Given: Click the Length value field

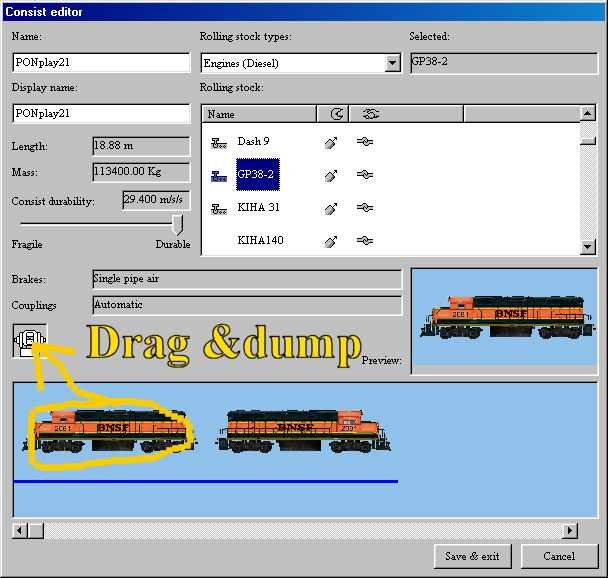Looking at the screenshot, I should [141, 146].
